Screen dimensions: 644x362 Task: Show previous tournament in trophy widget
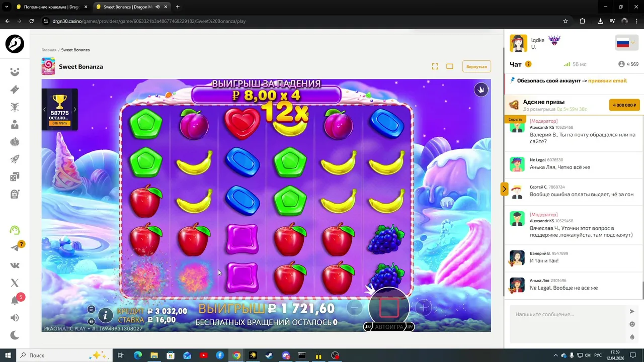[x=44, y=109]
